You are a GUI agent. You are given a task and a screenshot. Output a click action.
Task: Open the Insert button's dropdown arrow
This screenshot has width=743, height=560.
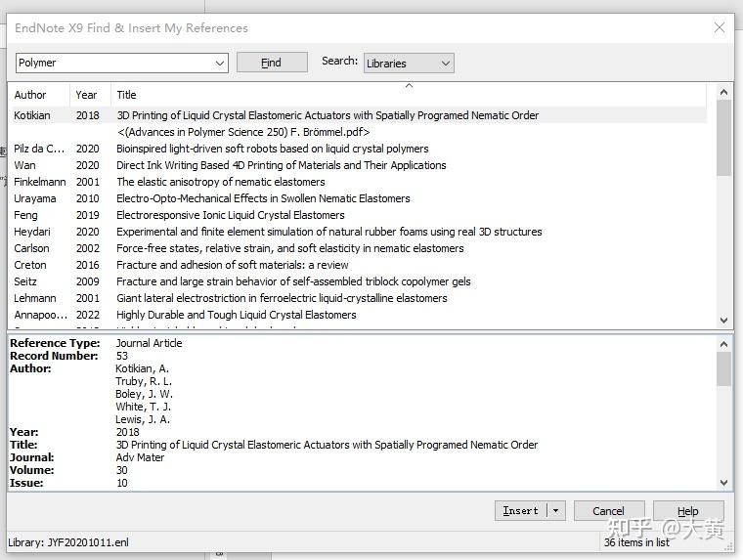pyautogui.click(x=556, y=511)
